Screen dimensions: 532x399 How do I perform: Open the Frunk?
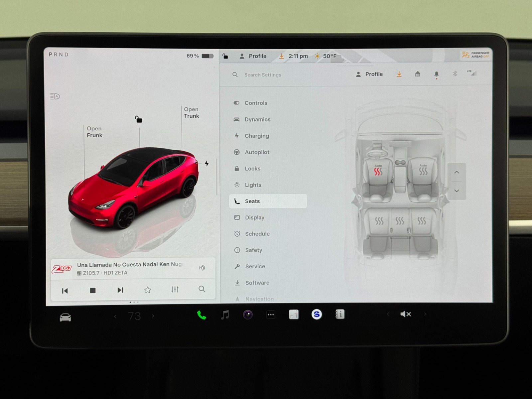(94, 132)
